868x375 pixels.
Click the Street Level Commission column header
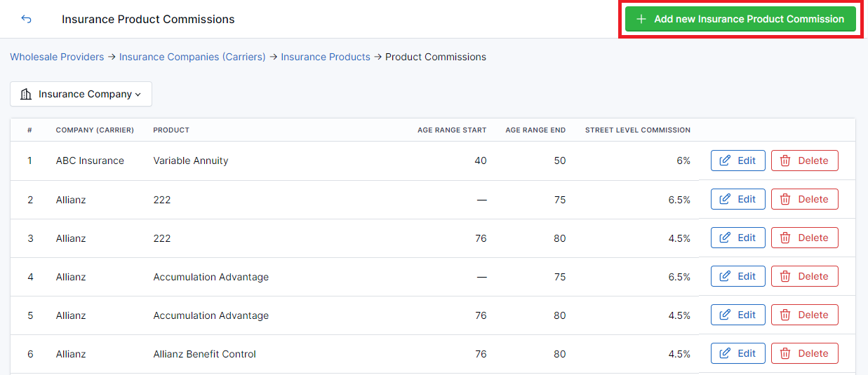point(638,130)
